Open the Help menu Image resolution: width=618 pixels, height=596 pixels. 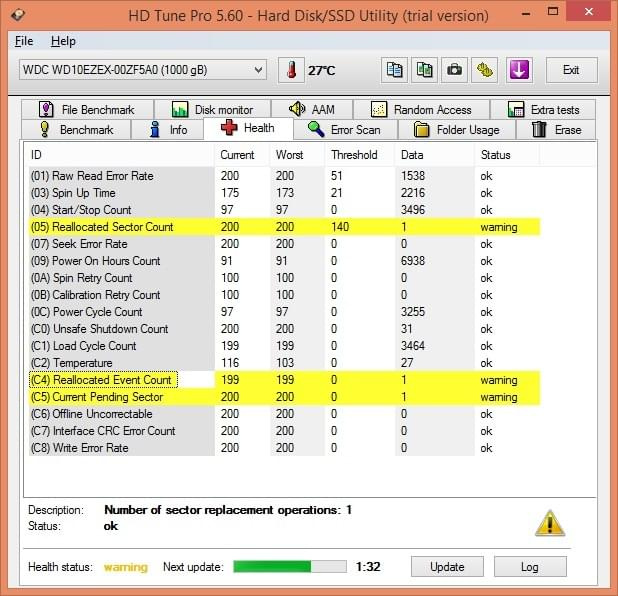[x=63, y=41]
